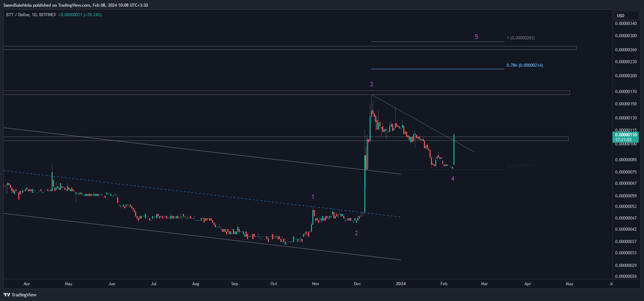The height and width of the screenshot is (301, 644).
Task: Click the 0.00000026 price axis label
Action: pos(626,276)
